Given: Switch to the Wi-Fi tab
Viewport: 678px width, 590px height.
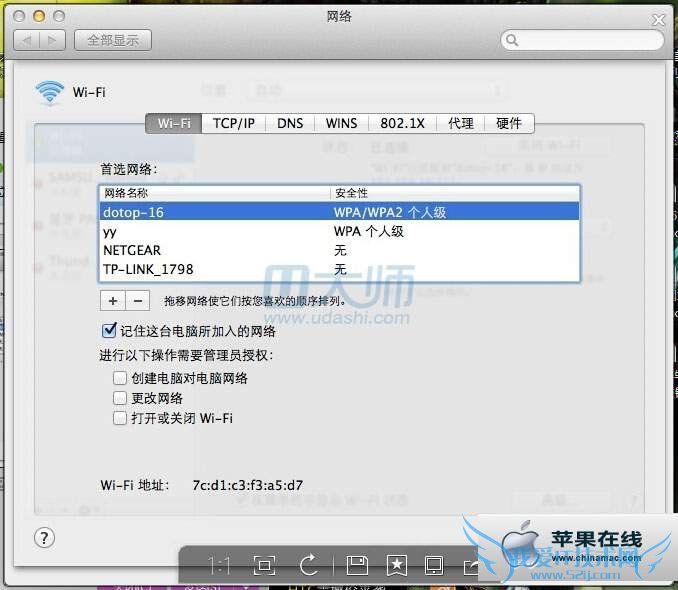Looking at the screenshot, I should (x=174, y=124).
